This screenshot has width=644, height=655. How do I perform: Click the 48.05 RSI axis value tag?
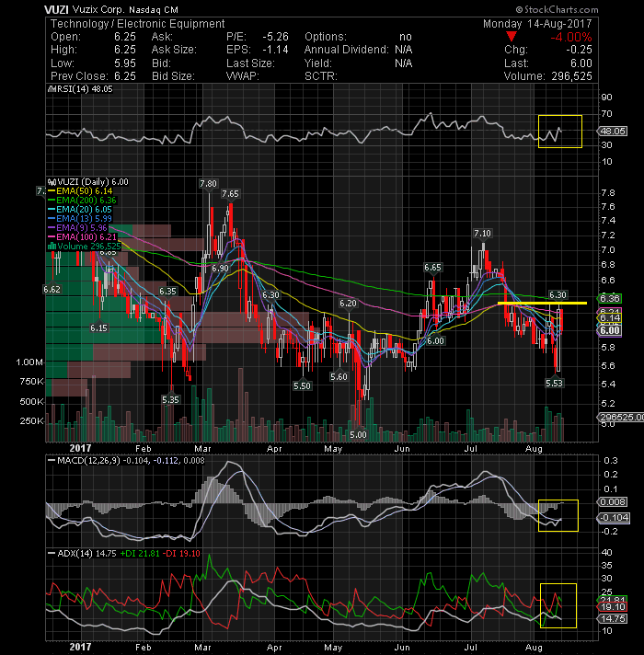pyautogui.click(x=612, y=132)
